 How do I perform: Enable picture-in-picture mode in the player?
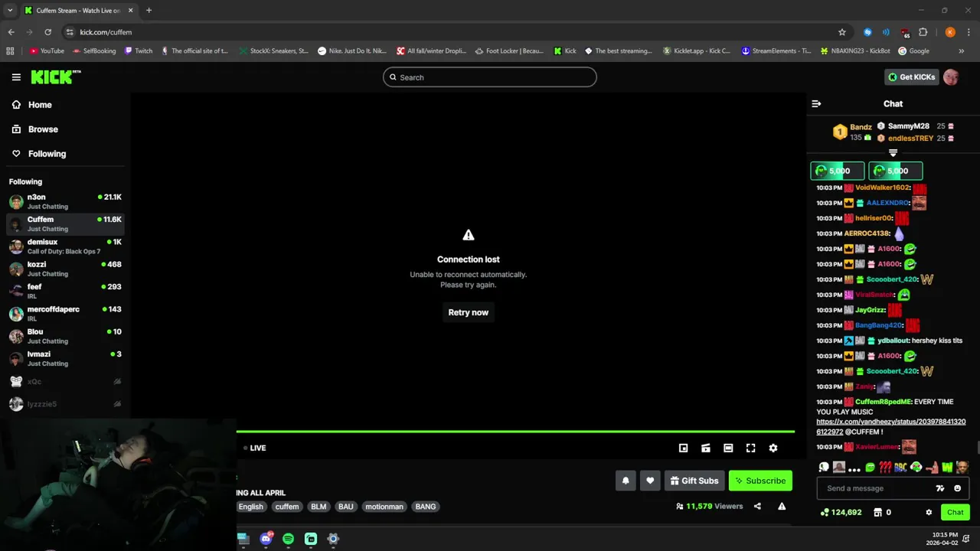point(684,448)
